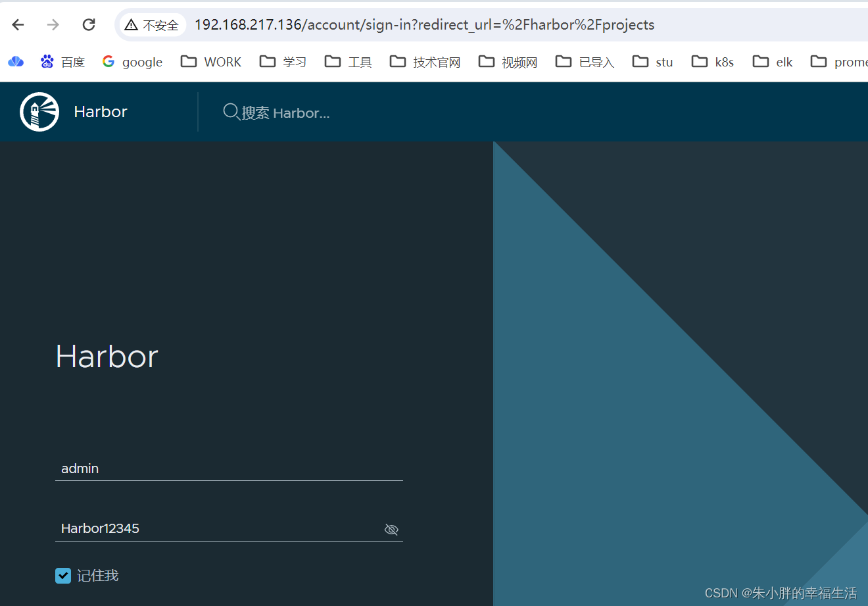Open the 视频网 bookmark folder
Image resolution: width=868 pixels, height=606 pixels.
click(508, 62)
